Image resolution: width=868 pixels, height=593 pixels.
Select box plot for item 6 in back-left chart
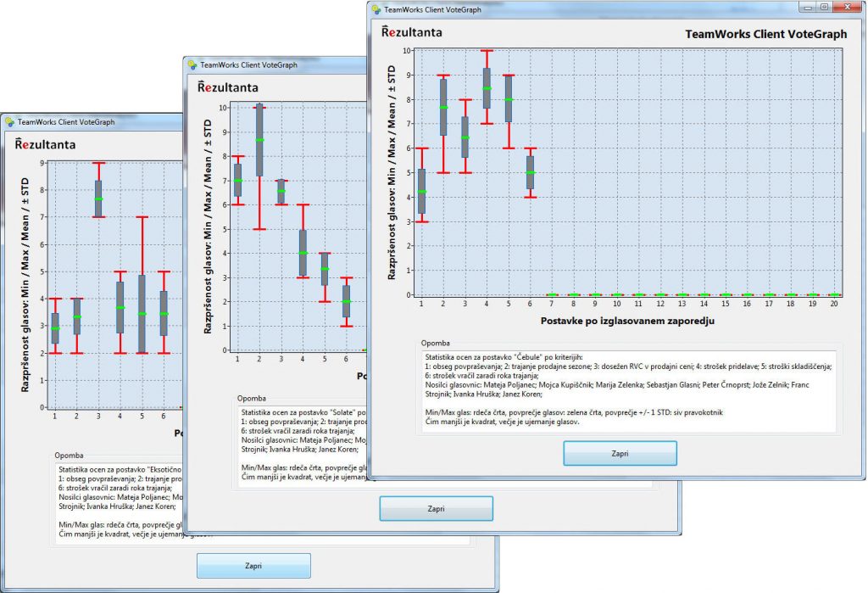164,312
